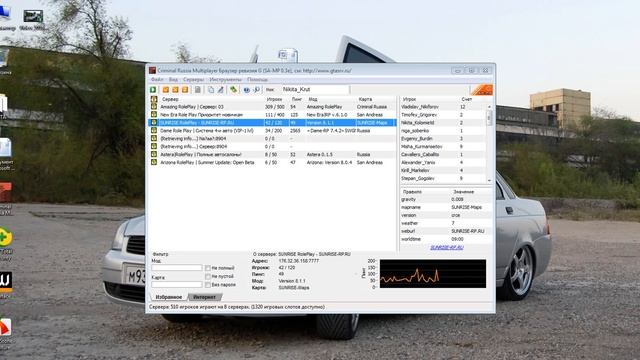
Task: Select the Amazing RolePlay | Сервер: 03 row
Action: click(x=273, y=107)
